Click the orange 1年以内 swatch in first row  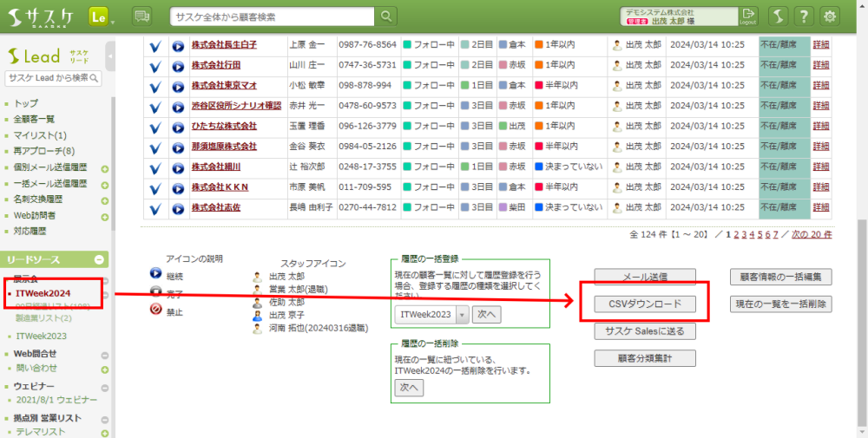[x=538, y=45]
